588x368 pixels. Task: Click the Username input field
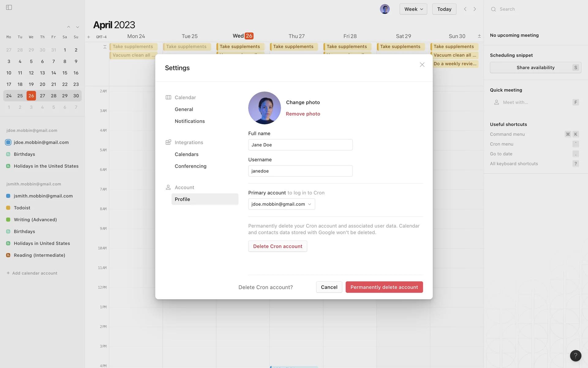[300, 171]
